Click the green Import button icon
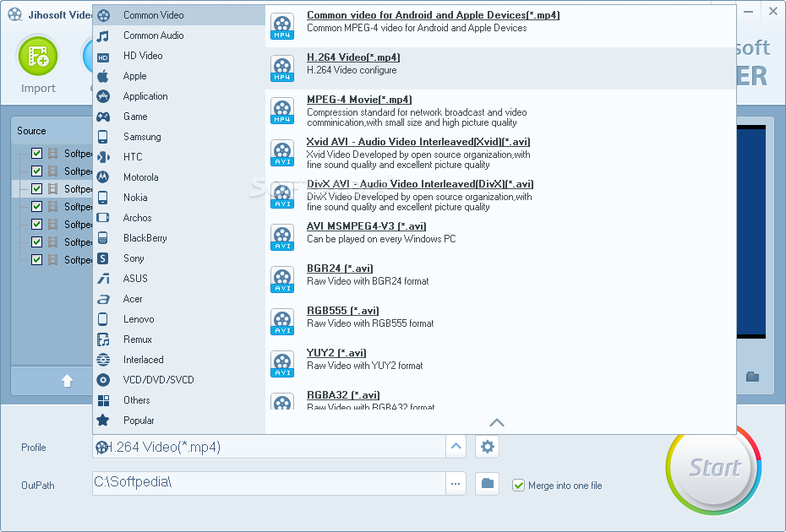The height and width of the screenshot is (532, 786). pos(38,56)
